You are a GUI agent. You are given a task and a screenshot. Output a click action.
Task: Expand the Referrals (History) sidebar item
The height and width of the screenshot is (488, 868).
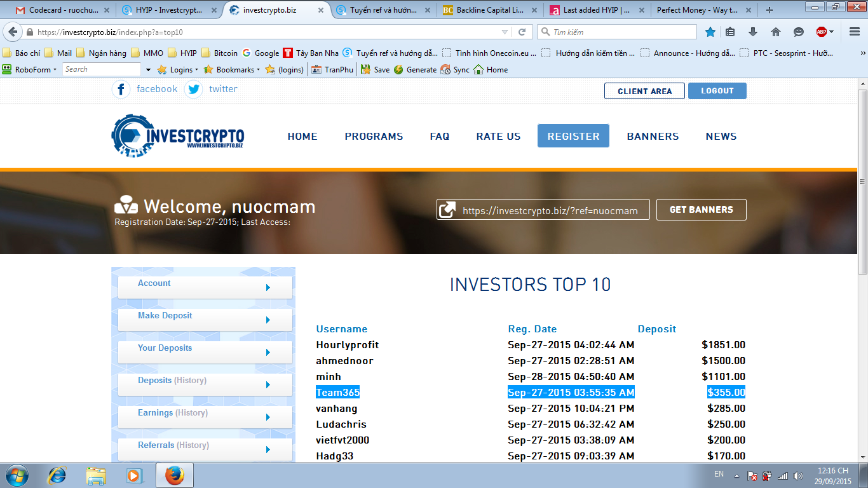point(205,449)
